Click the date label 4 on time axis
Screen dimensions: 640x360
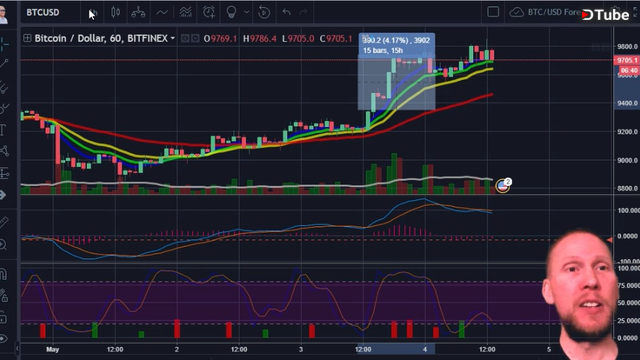[x=425, y=349]
